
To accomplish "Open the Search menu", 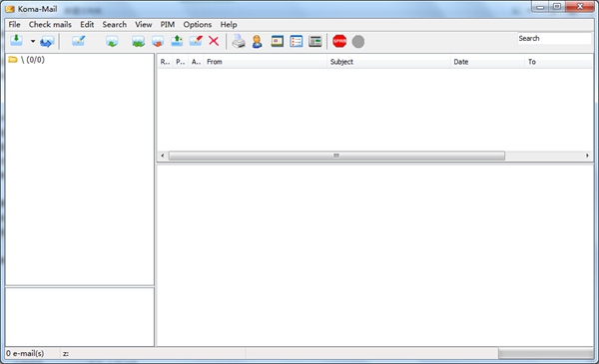I will click(x=114, y=24).
